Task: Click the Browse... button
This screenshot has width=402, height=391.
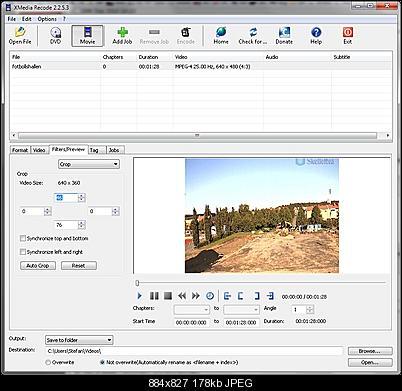Action: pos(370,351)
